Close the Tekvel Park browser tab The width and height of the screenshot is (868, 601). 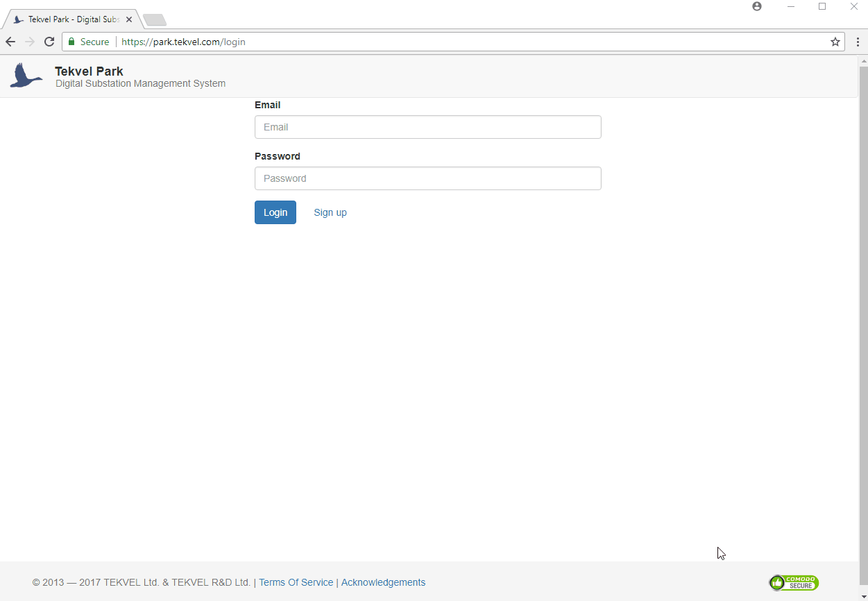(x=129, y=19)
